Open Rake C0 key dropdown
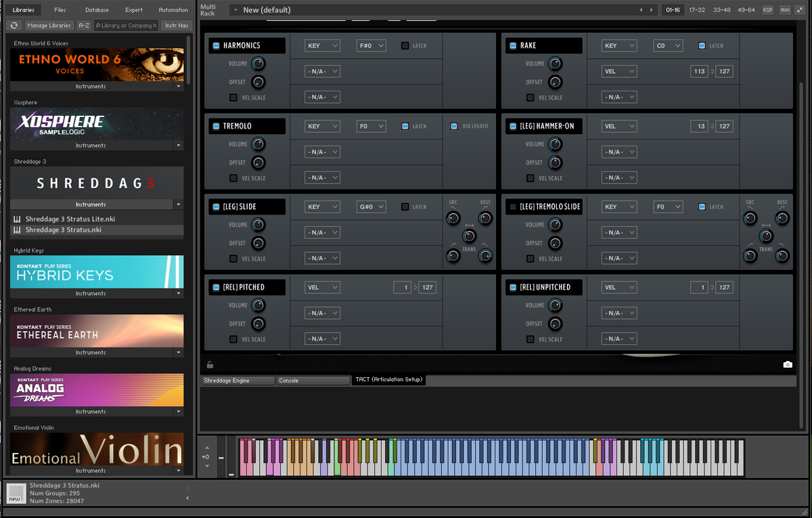This screenshot has height=518, width=812. pyautogui.click(x=668, y=45)
